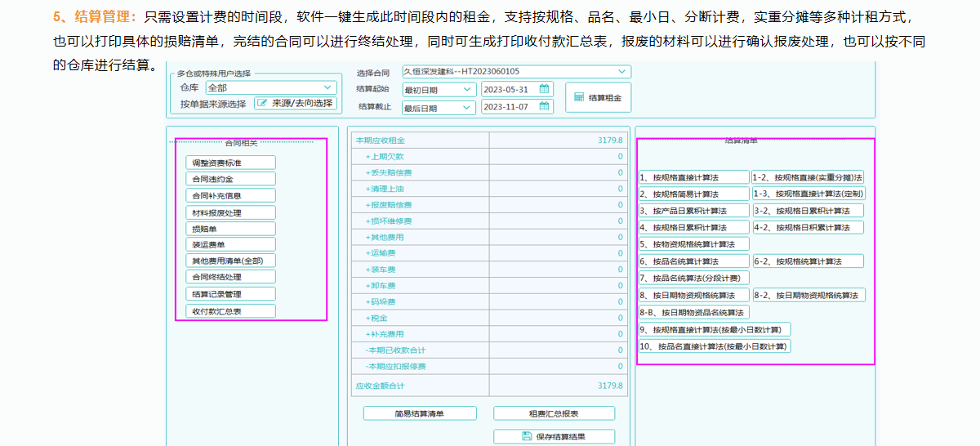Click the 装运费单 button
The width and height of the screenshot is (980, 446).
pyautogui.click(x=230, y=244)
